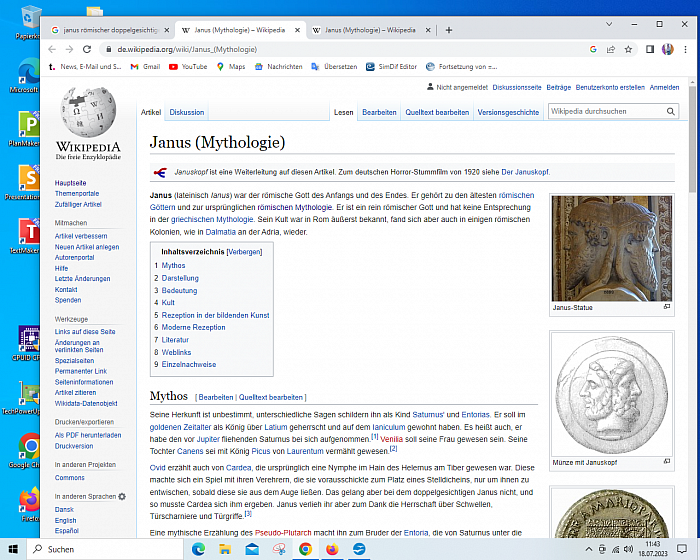Viewport: 700px width, 560px height.
Task: Open File Explorer from the taskbar
Action: [x=225, y=549]
